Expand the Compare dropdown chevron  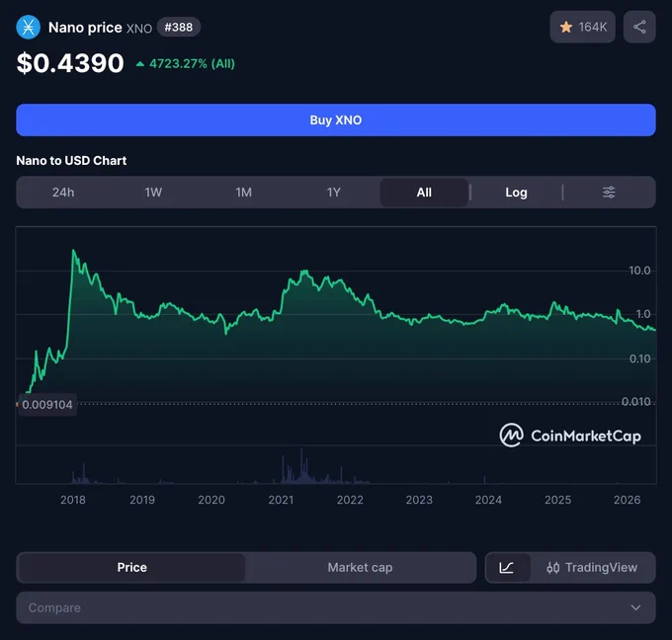[636, 607]
